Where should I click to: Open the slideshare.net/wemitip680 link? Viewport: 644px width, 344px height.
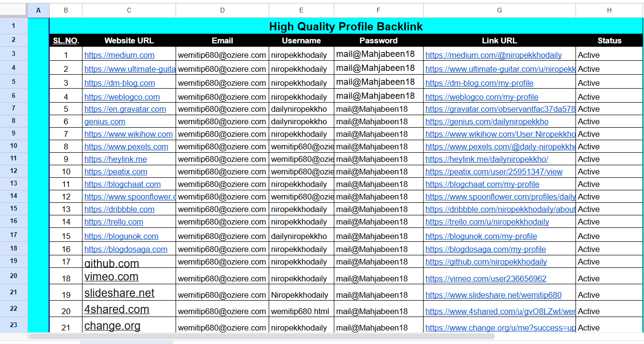(x=493, y=295)
